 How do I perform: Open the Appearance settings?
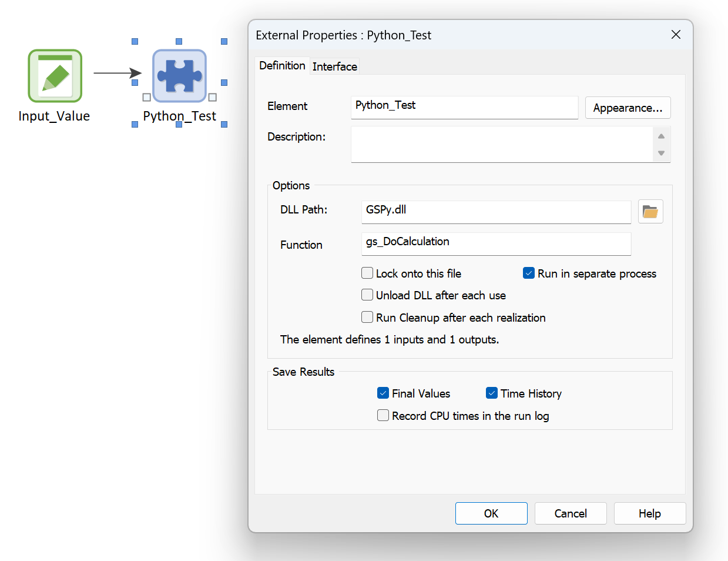[x=628, y=108]
